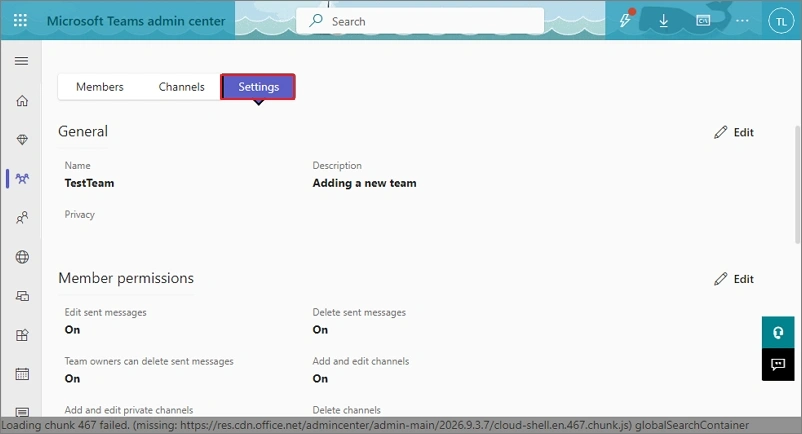This screenshot has height=434, width=802.
Task: Click On under Team owners can delete
Action: pyautogui.click(x=72, y=379)
